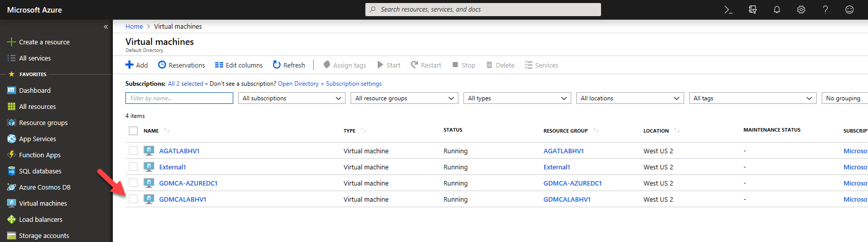Image resolution: width=868 pixels, height=242 pixels.
Task: Open the All subscriptions dropdown
Action: (292, 98)
